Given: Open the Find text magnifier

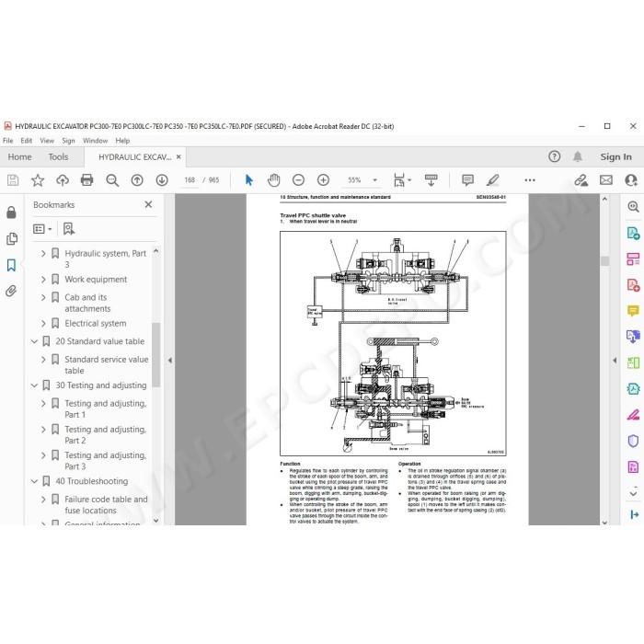Looking at the screenshot, I should (112, 180).
